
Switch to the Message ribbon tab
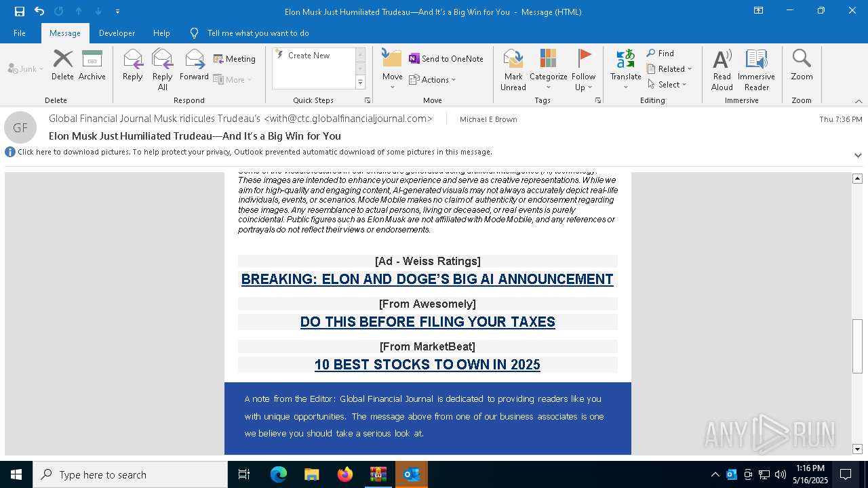pos(65,33)
